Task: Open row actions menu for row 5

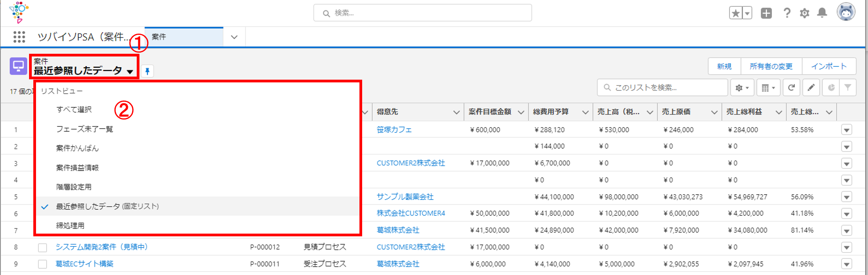Action: pos(847,197)
